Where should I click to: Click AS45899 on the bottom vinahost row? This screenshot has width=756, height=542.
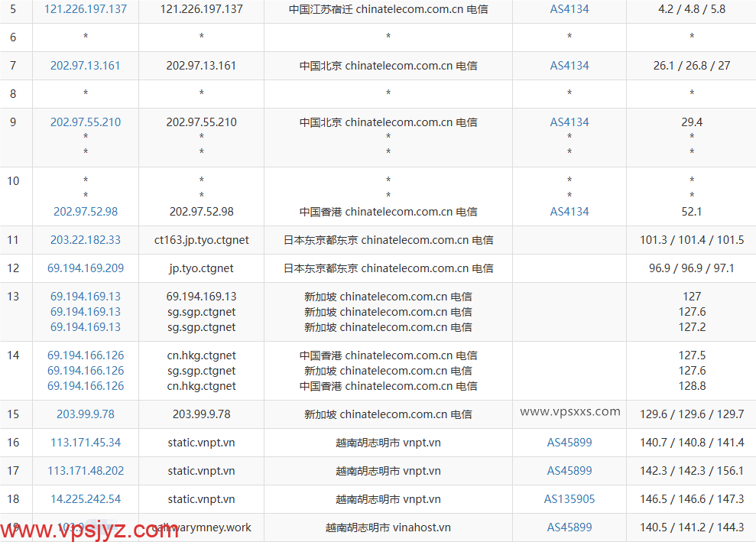(x=569, y=527)
